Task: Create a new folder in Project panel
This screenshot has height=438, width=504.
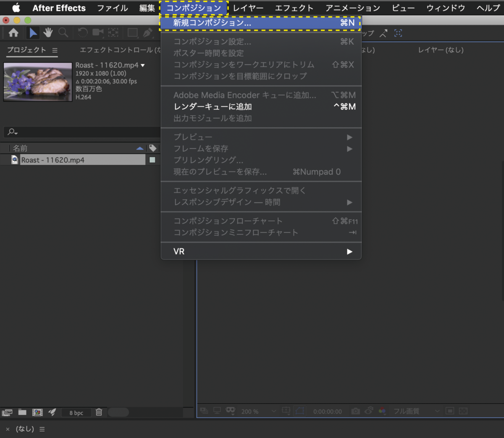Action: [22, 412]
